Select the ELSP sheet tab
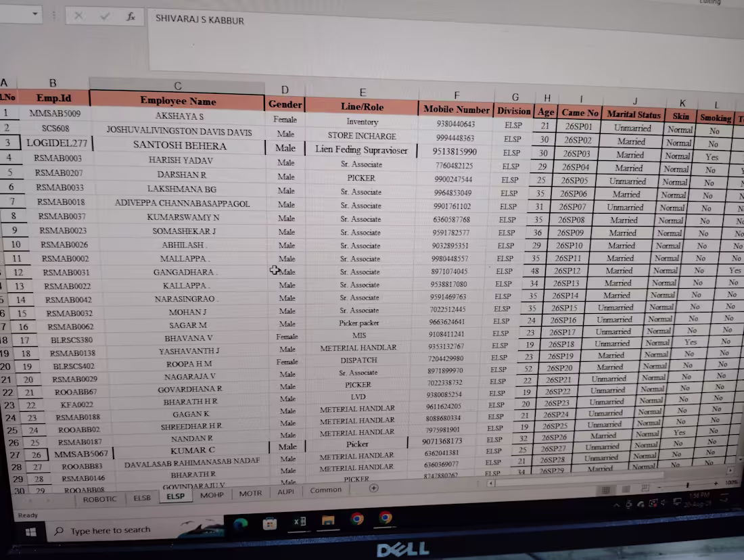The height and width of the screenshot is (560, 744). coord(176,496)
